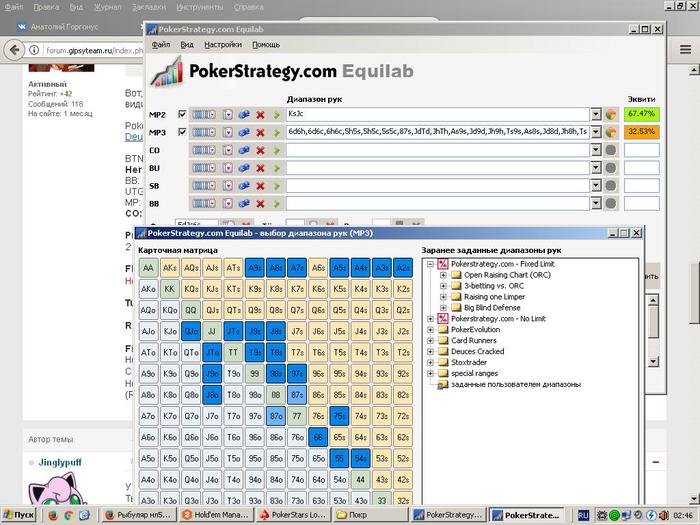Clear the MP2 range with red X
Image resolution: width=700 pixels, height=525 pixels.
[x=260, y=115]
